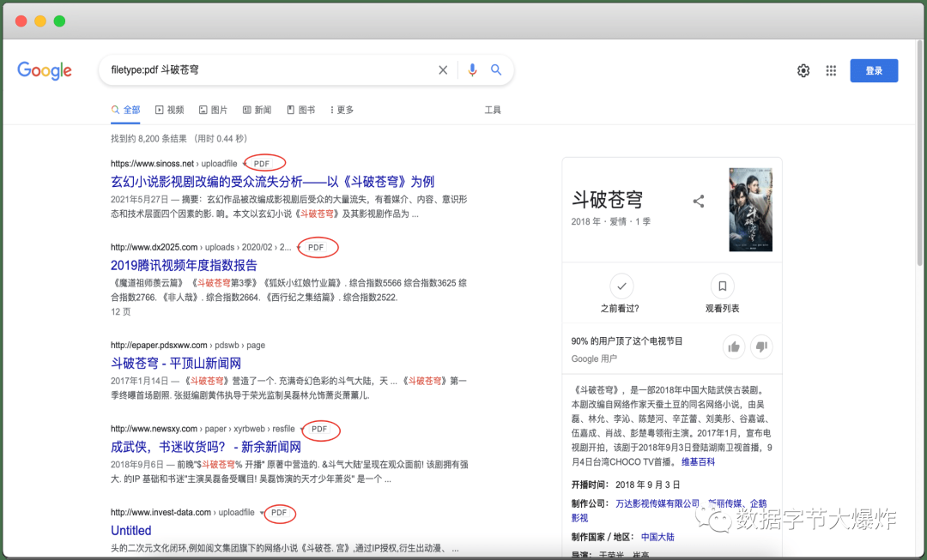Click the http://www.newsxy.com URL text
The width and height of the screenshot is (927, 560).
coord(154,429)
